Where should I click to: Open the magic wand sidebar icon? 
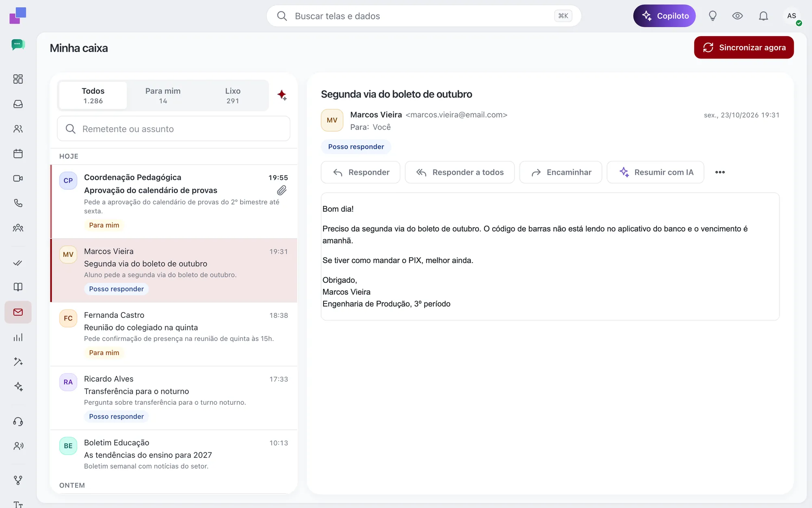coord(18,362)
